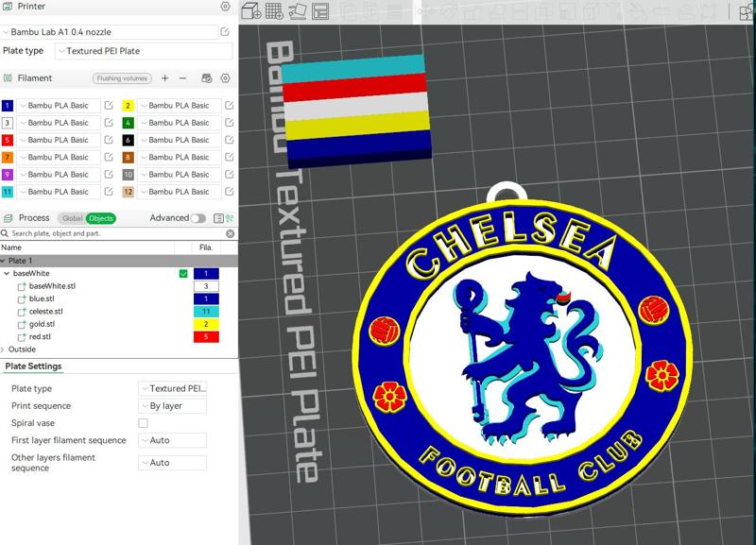Image resolution: width=756 pixels, height=545 pixels.
Task: Click the Add object toolbar icon
Action: point(249,10)
